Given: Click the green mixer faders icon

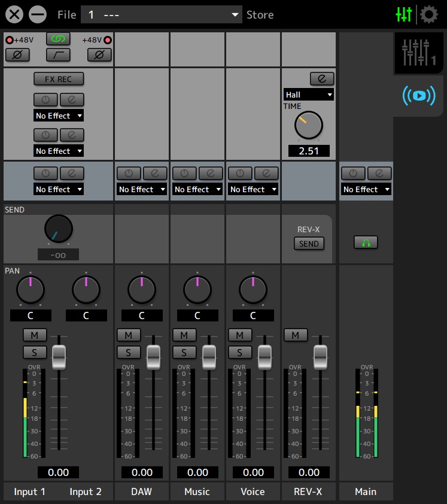Looking at the screenshot, I should (405, 14).
